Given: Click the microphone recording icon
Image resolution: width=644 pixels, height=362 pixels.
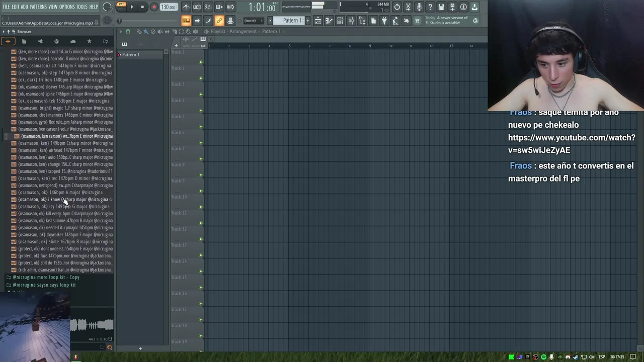Looking at the screenshot, I should pyautogui.click(x=419, y=7).
